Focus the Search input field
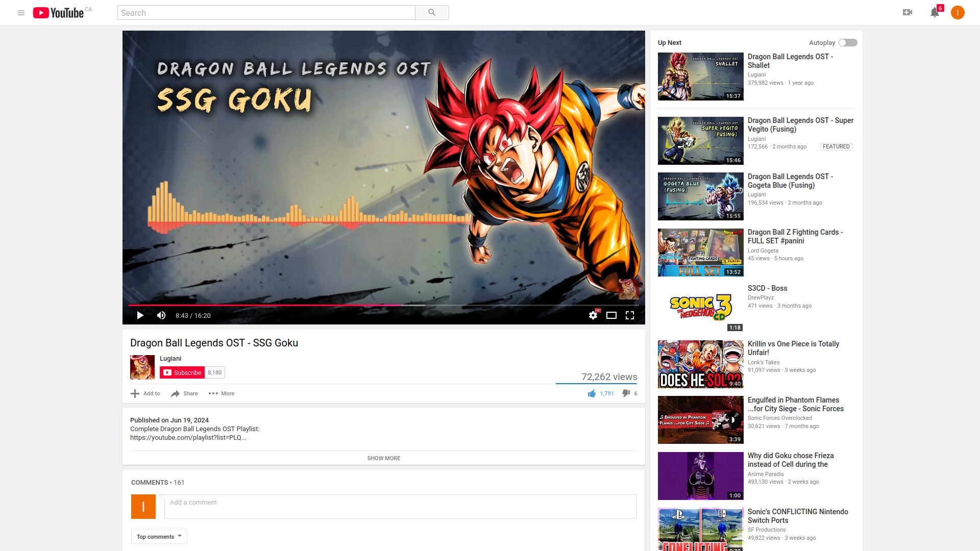The image size is (980, 551). (266, 13)
